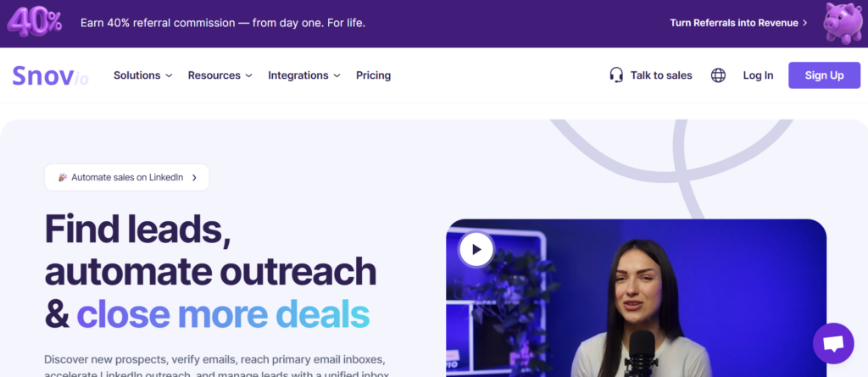Click the Snov.io logo
This screenshot has height=377, width=868.
50,76
